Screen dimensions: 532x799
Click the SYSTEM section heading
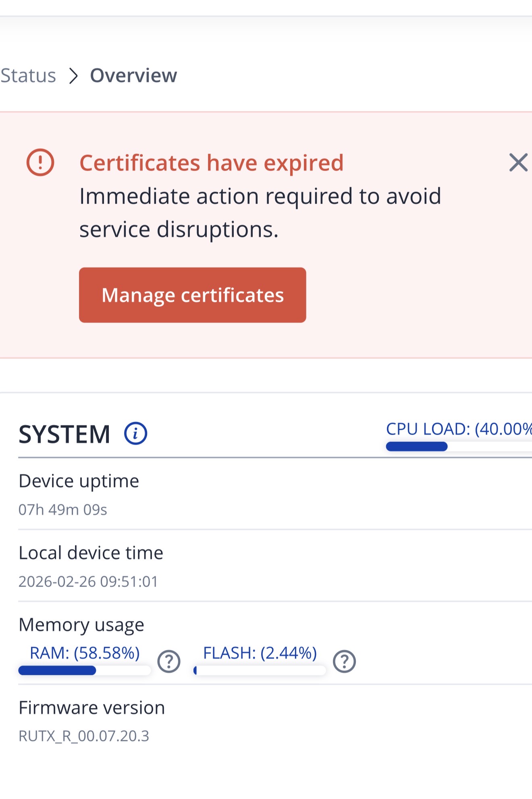(64, 434)
